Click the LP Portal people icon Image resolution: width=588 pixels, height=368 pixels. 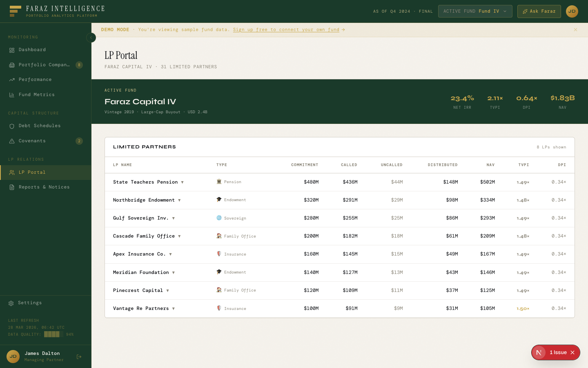point(12,173)
